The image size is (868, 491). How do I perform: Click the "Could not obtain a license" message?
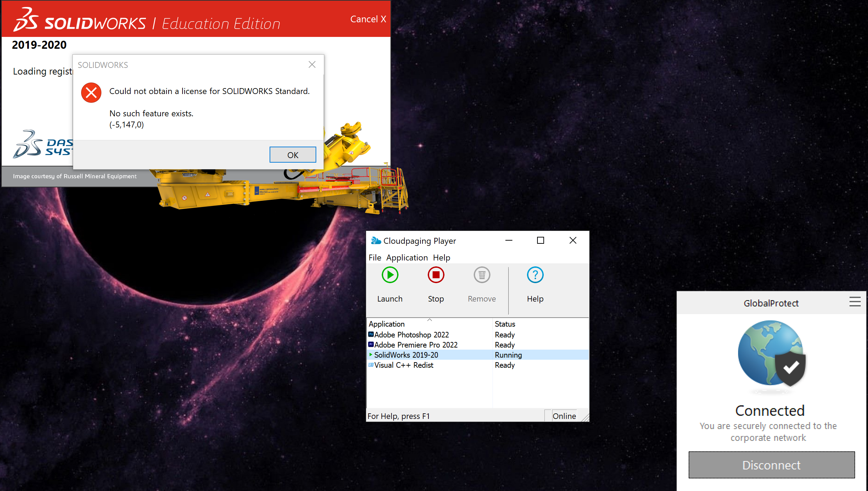coord(209,91)
